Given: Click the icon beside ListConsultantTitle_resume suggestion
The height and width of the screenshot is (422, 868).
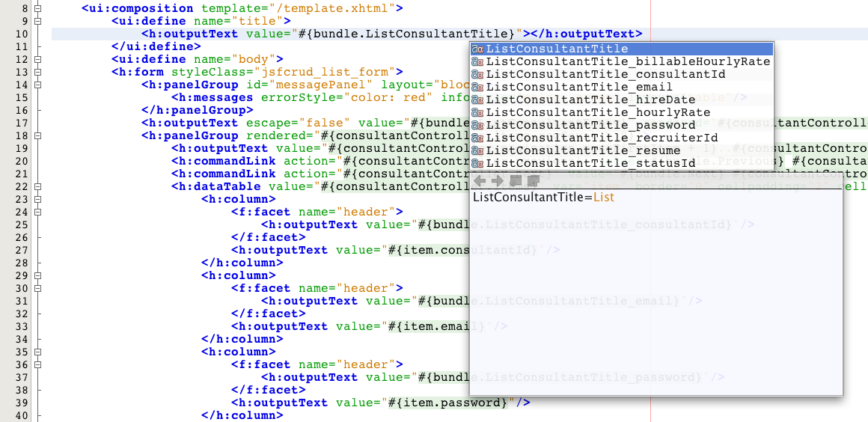Looking at the screenshot, I should click(x=477, y=151).
